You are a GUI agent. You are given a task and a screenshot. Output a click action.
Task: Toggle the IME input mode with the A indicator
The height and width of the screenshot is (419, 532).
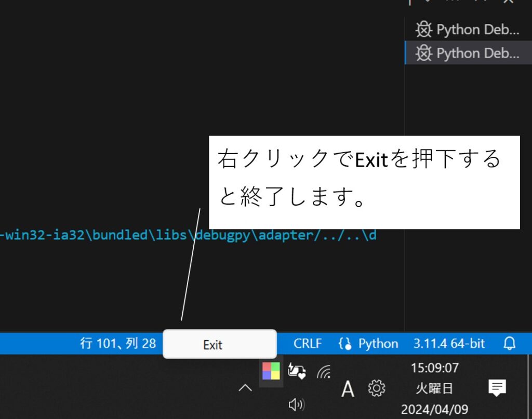[348, 389]
